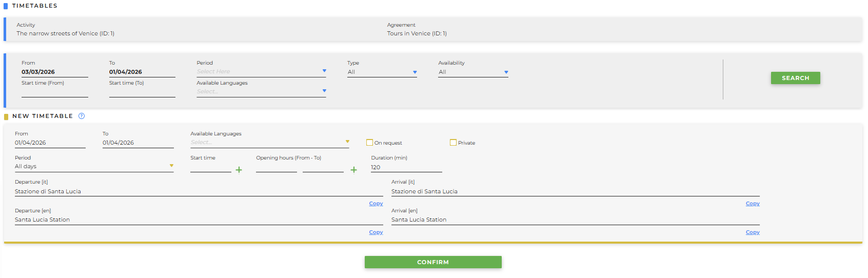
Task: Click Copy link under Arrival [it]
Action: (752, 204)
